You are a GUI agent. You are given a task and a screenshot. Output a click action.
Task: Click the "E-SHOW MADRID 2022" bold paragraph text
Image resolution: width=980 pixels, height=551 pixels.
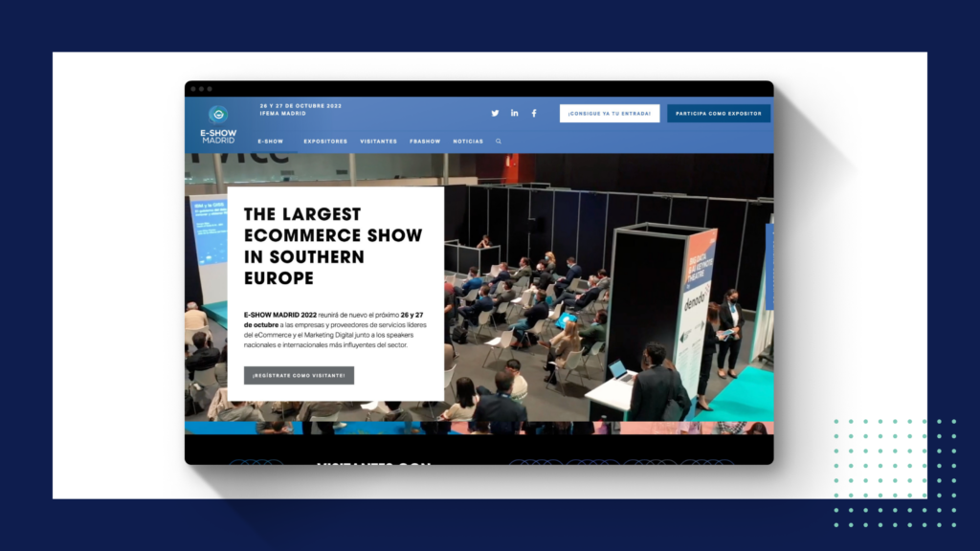click(280, 315)
